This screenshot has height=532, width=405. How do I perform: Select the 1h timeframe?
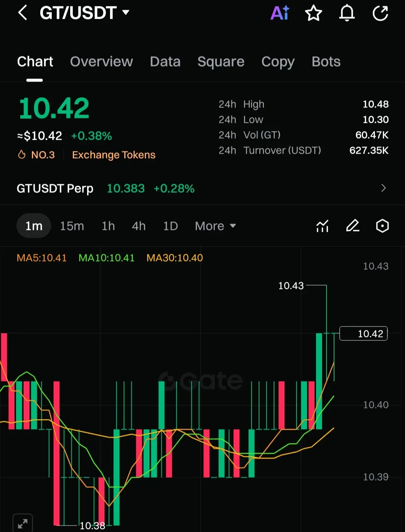point(108,226)
